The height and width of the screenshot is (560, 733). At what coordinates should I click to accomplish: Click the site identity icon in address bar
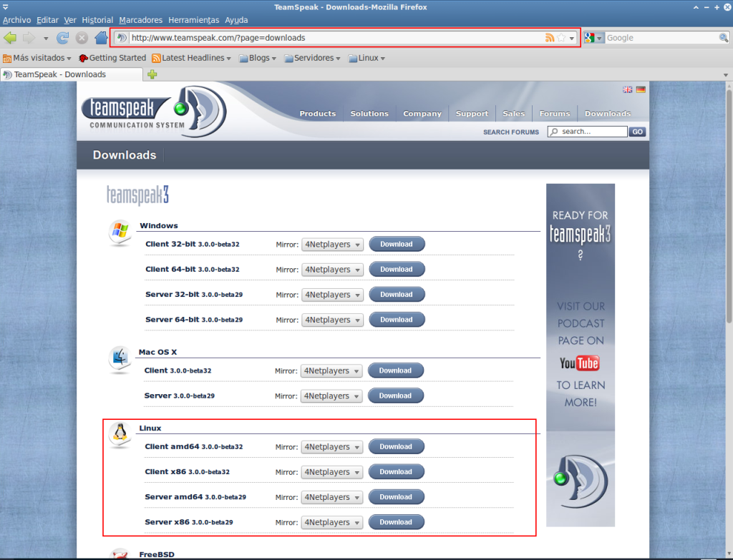click(x=122, y=38)
